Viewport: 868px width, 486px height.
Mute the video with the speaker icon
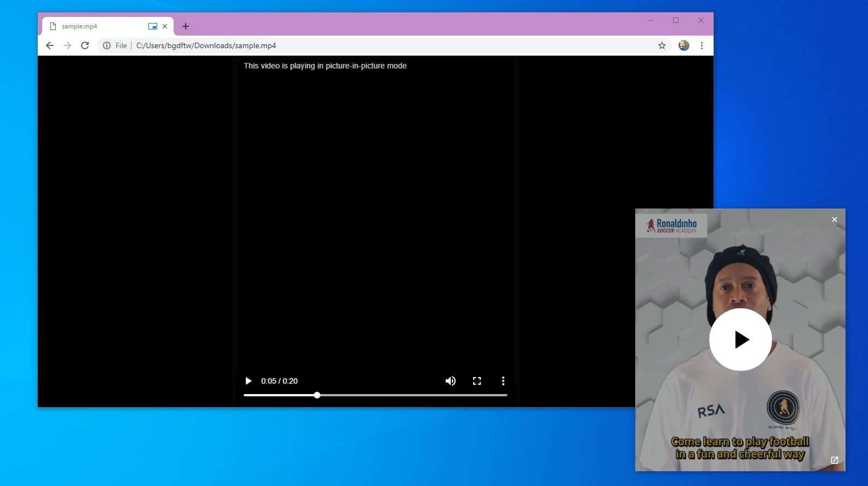(x=451, y=381)
